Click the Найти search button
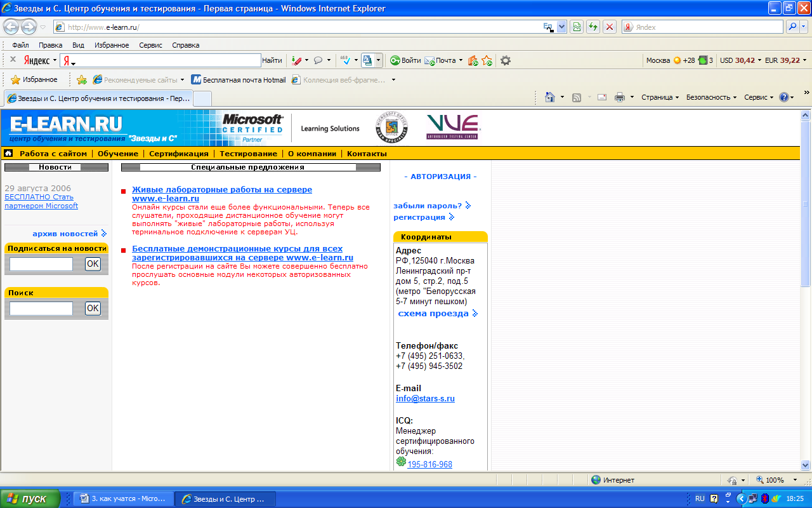The image size is (812, 508). pyautogui.click(x=272, y=60)
